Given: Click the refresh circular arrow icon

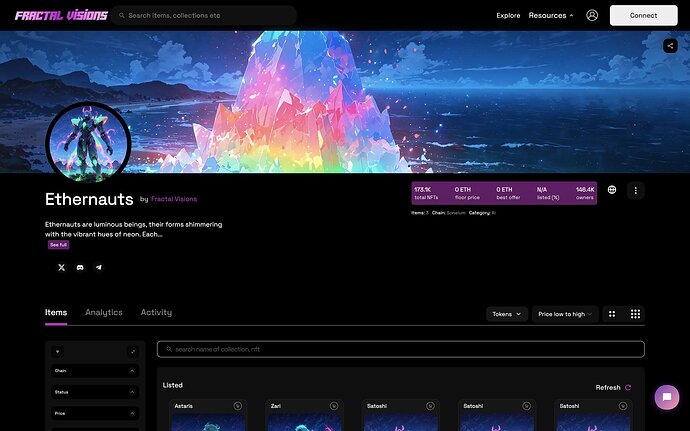Looking at the screenshot, I should point(628,387).
